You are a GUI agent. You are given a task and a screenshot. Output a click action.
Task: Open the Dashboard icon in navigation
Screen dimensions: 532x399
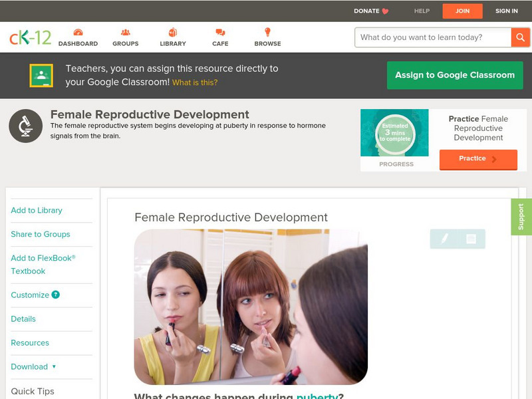pos(78,33)
